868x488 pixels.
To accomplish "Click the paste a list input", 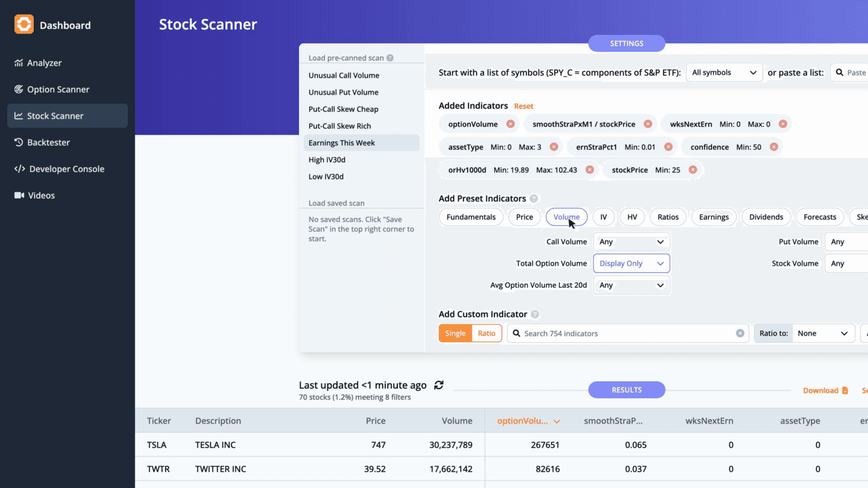I will tap(849, 72).
